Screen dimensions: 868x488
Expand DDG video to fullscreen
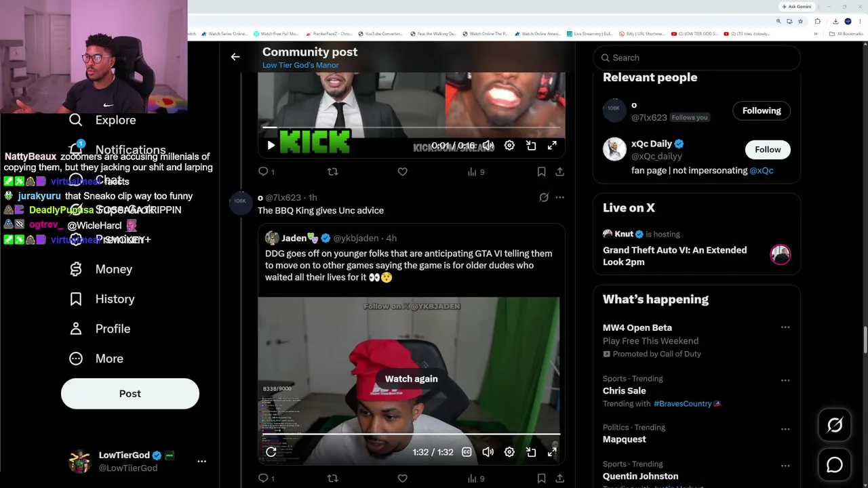point(552,452)
